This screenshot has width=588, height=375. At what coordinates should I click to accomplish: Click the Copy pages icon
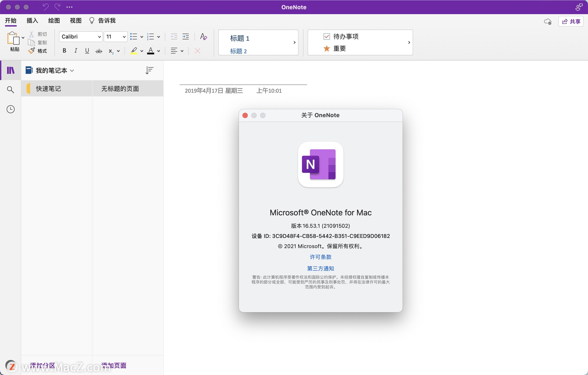point(31,43)
